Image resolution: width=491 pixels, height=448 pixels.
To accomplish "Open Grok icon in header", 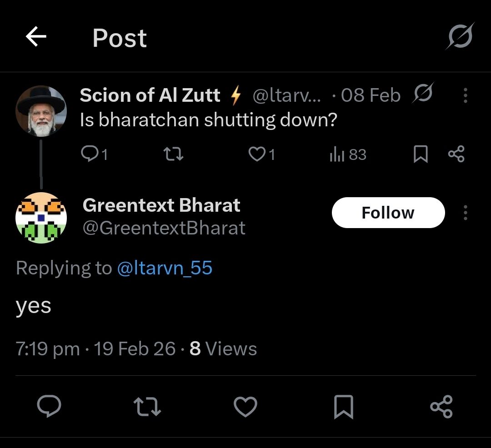I will (459, 36).
